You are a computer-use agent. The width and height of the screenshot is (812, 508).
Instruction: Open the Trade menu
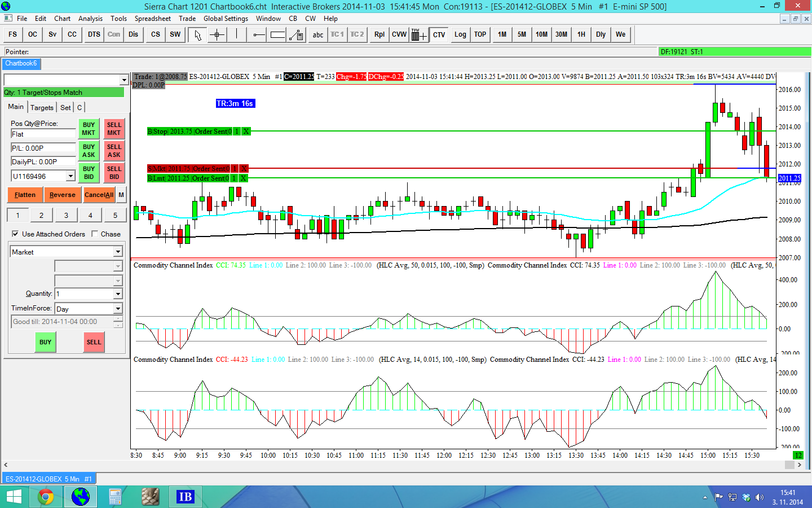[x=187, y=19]
